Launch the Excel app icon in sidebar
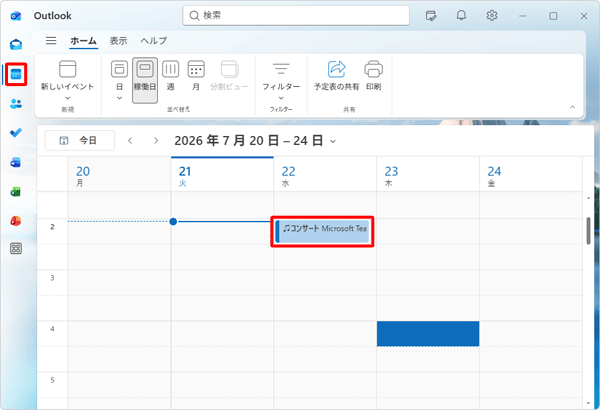Image resolution: width=600 pixels, height=410 pixels. [16, 191]
